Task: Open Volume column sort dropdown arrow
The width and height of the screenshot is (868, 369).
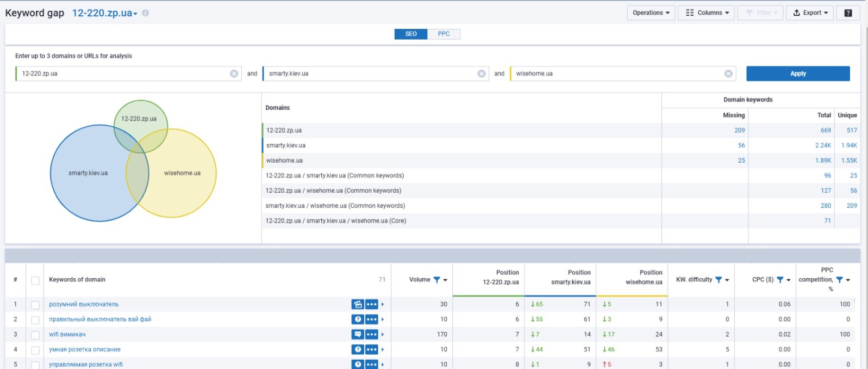Action: click(445, 280)
